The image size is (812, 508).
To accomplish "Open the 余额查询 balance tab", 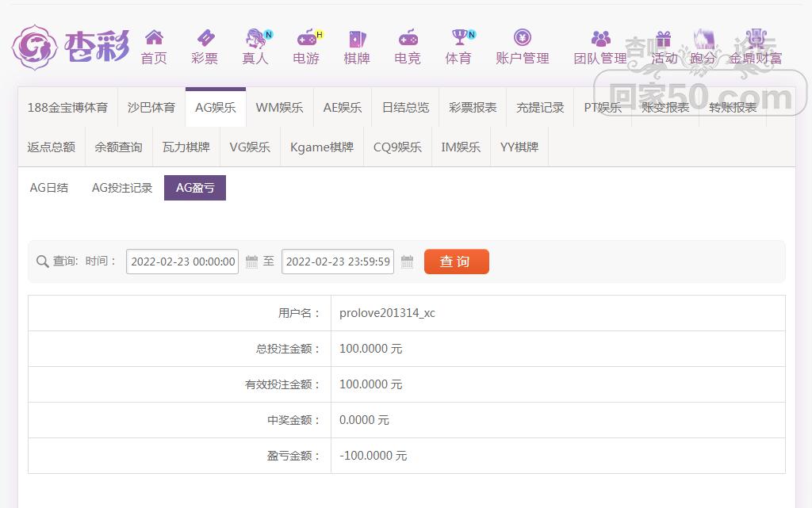I will click(118, 147).
